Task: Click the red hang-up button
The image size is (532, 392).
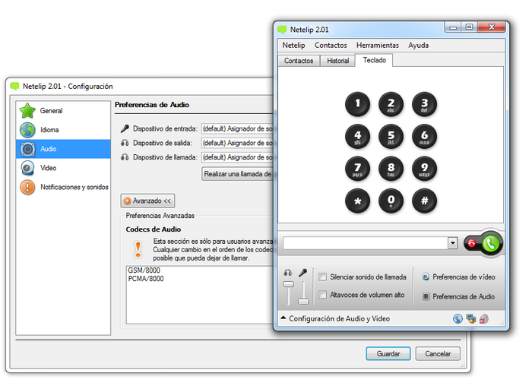Action: click(x=472, y=243)
